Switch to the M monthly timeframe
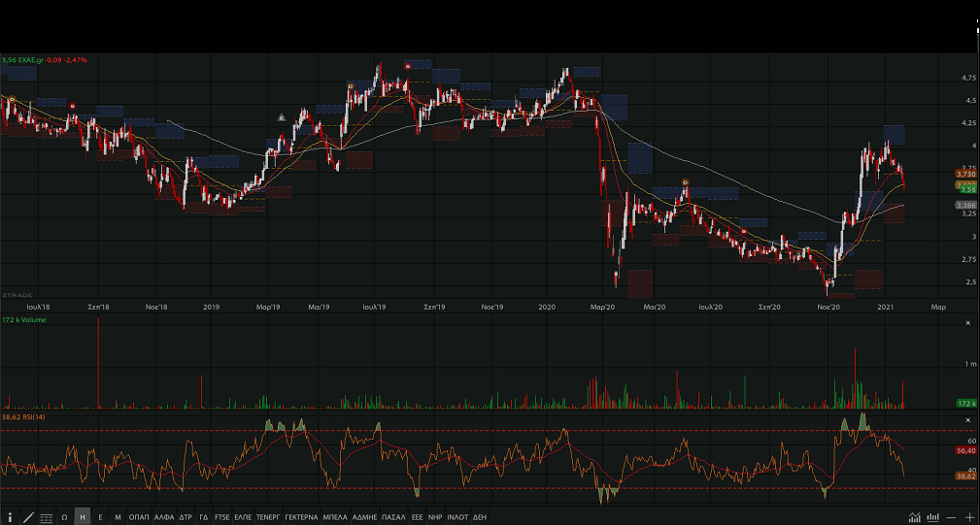Screen dimensions: 980x525 (118, 517)
